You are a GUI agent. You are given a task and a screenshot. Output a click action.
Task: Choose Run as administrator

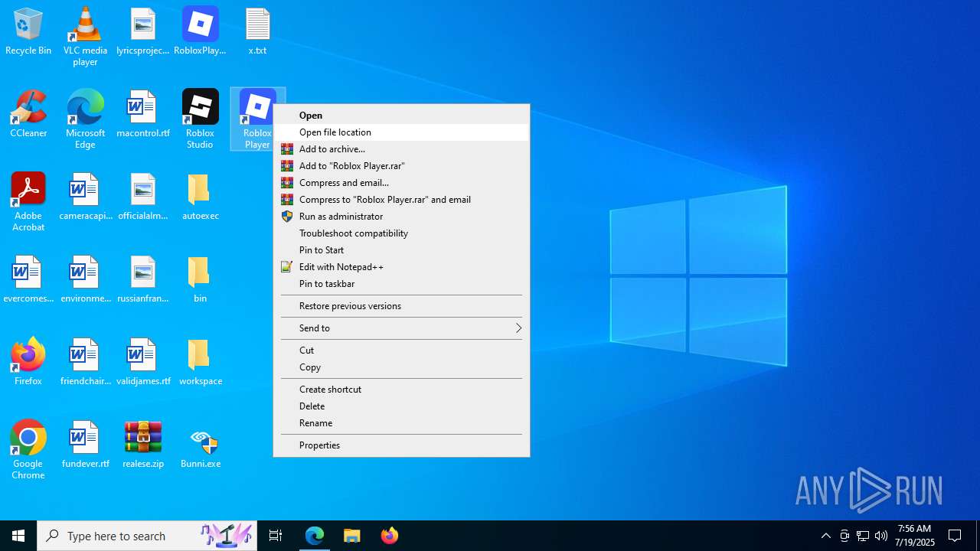[x=401, y=217]
